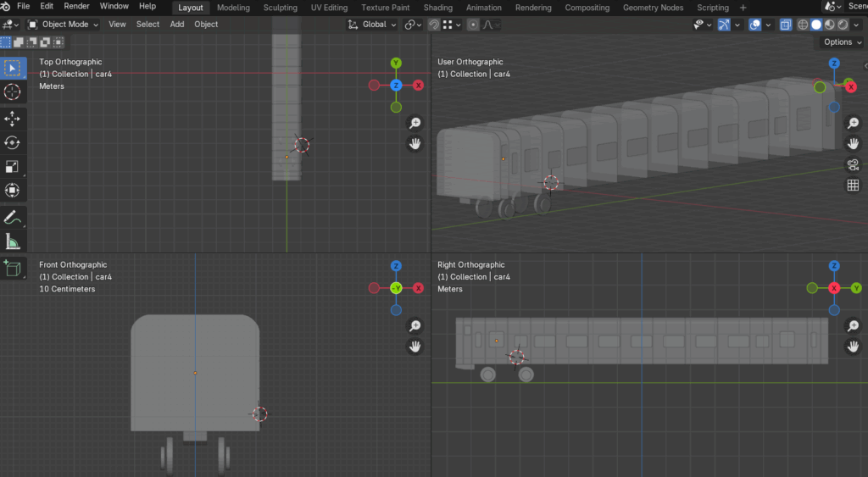Toggle X-ray view mode

[786, 25]
